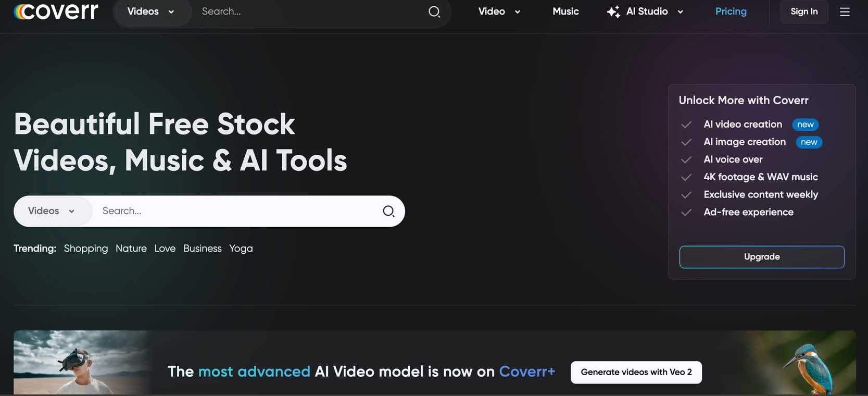Screen dimensions: 868x396
Task: Select the Business trending link
Action: click(x=203, y=249)
